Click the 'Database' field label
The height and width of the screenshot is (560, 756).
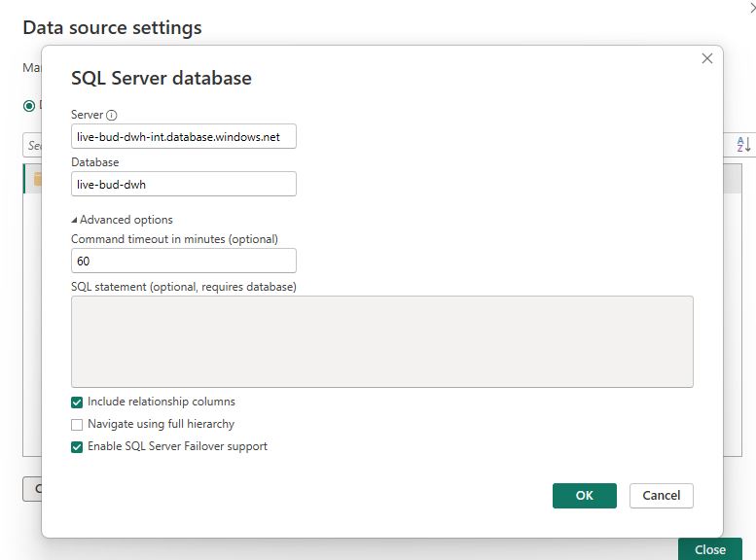point(95,162)
